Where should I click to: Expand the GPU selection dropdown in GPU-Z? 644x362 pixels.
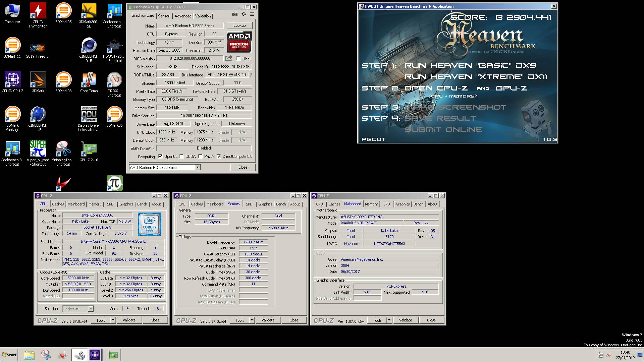coord(198,168)
